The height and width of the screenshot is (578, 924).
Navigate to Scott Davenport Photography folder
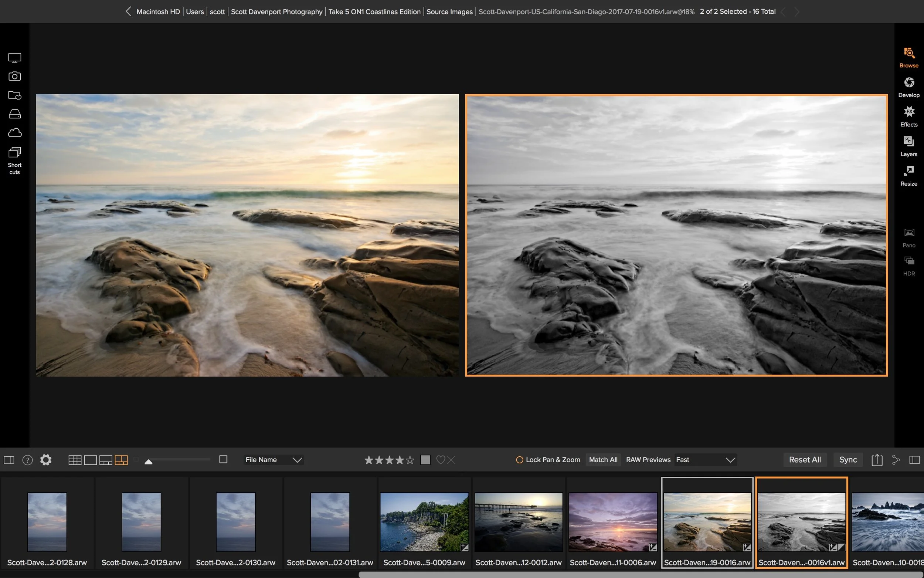tap(276, 12)
